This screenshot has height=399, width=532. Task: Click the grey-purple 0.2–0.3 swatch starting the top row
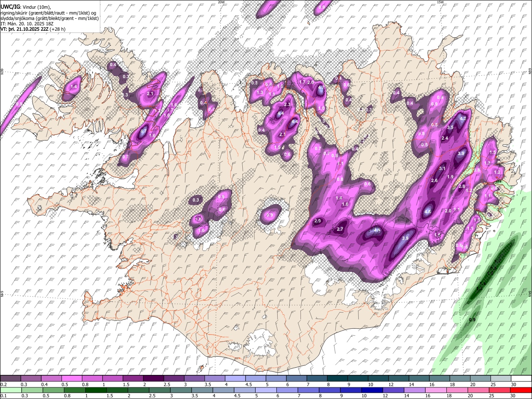tap(11, 378)
